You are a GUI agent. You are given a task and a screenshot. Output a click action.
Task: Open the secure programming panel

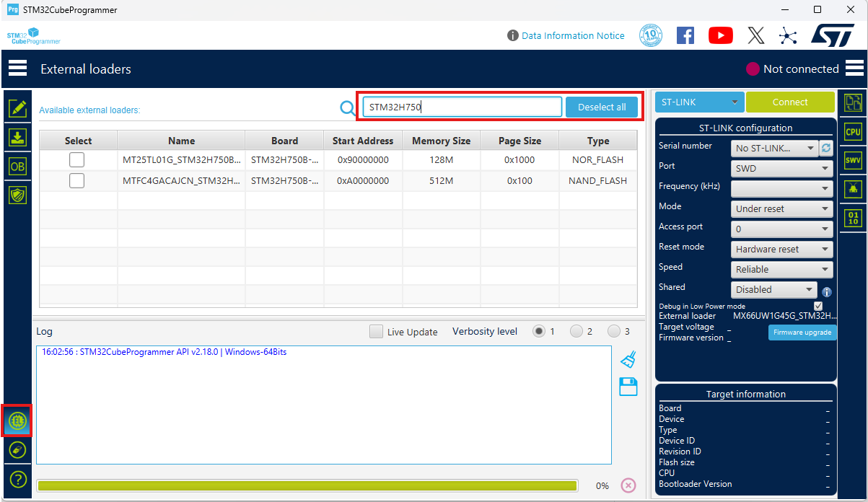tap(16, 193)
